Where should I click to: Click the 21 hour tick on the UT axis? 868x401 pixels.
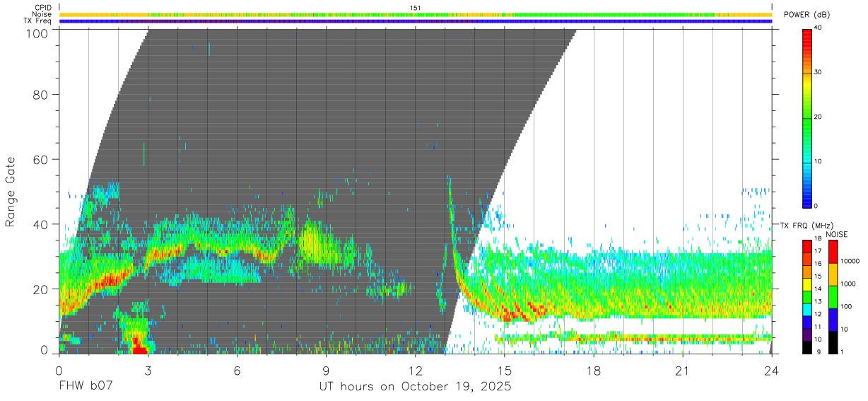(683, 371)
